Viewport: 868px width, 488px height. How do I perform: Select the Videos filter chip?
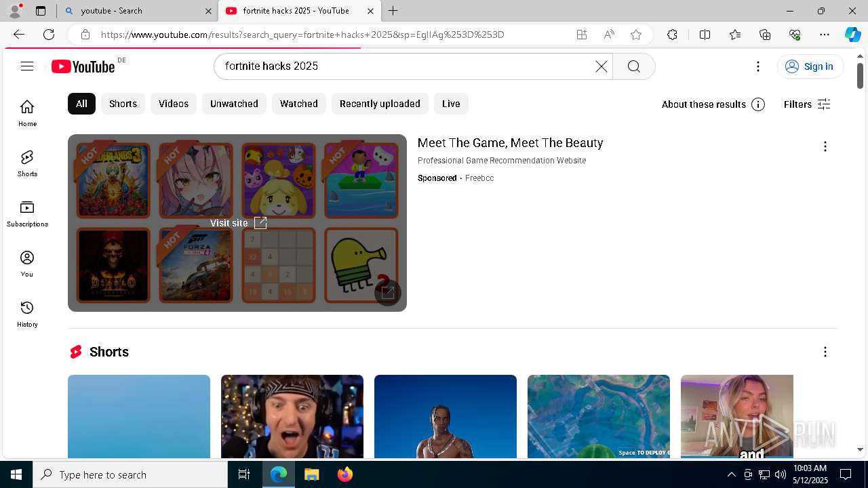174,104
